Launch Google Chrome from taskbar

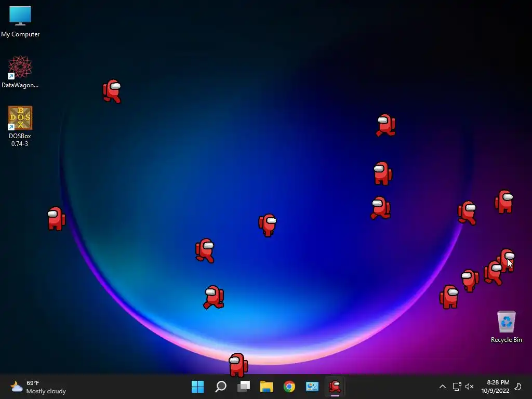(x=289, y=387)
